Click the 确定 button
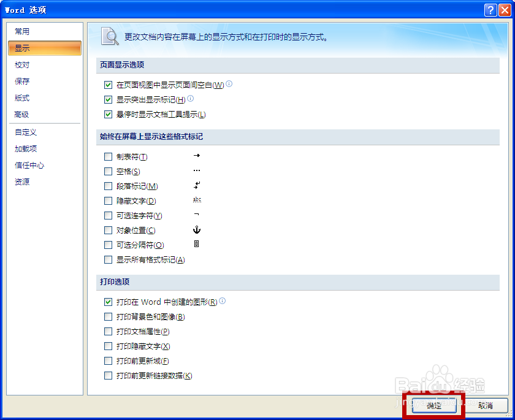Screen dimensions: 515x420 [434, 405]
